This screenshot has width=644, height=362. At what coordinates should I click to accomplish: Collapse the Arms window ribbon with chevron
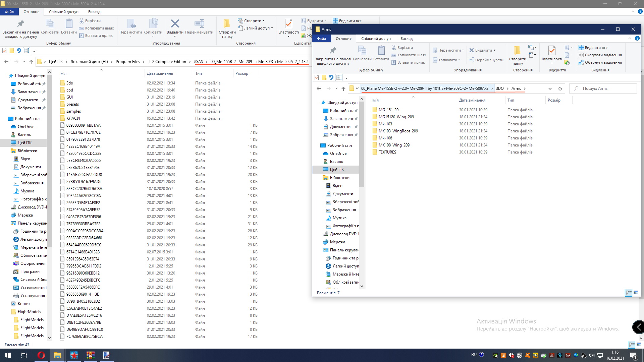coord(630,39)
